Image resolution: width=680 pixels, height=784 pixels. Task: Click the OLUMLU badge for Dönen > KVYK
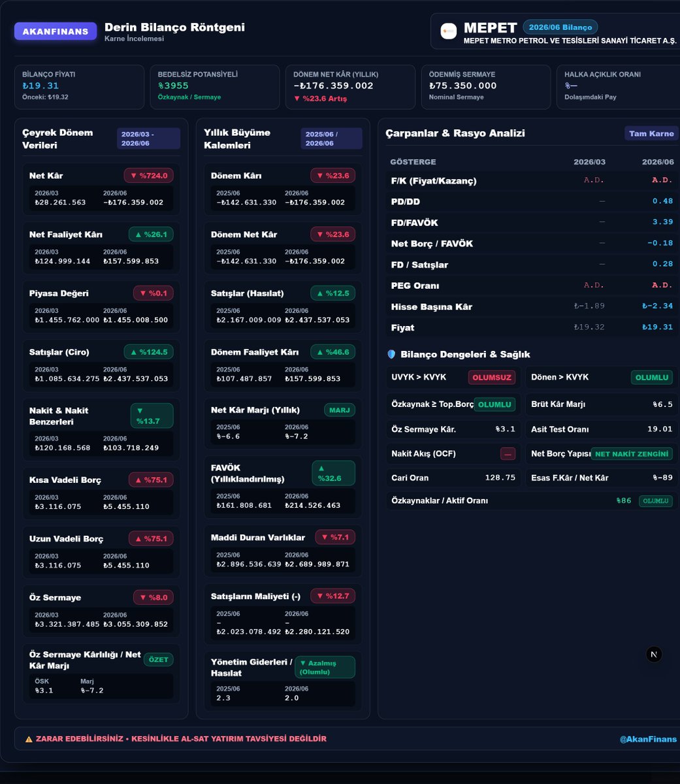(652, 378)
